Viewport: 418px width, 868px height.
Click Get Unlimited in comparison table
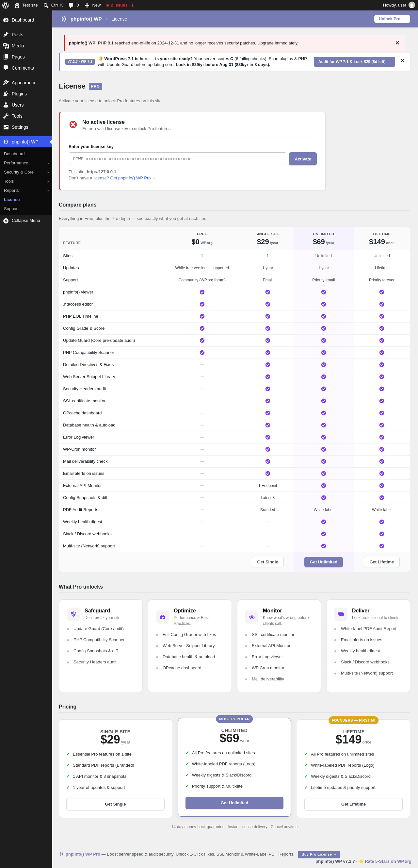coord(323,562)
